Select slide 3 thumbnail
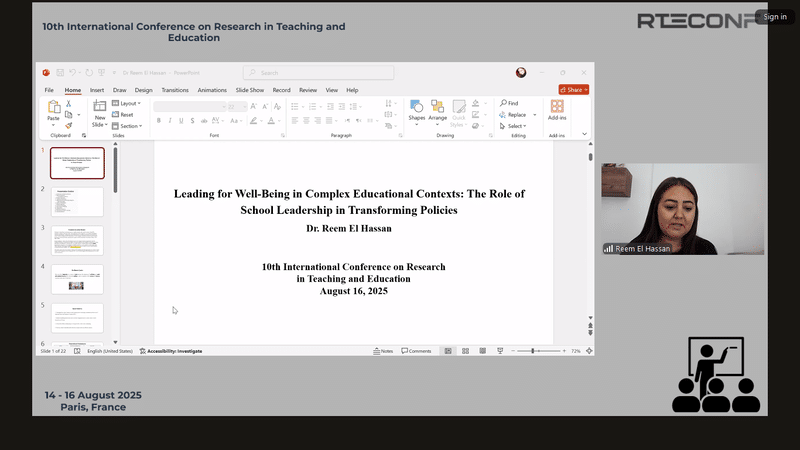This screenshot has width=800, height=450. [77, 240]
